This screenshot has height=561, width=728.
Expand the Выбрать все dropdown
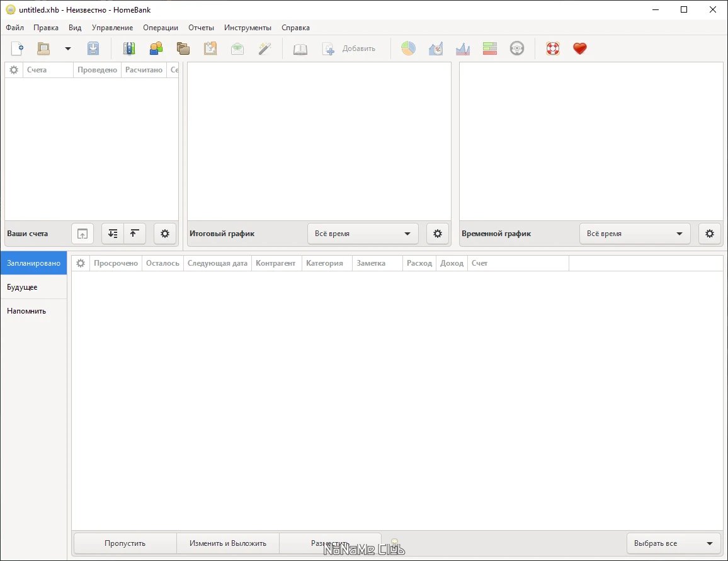673,543
